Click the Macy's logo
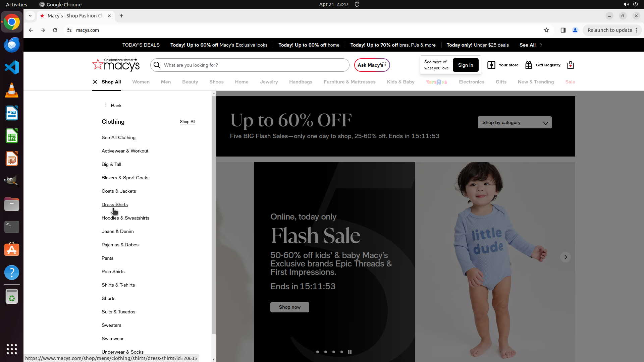Screen dimensions: 644x362 click(x=116, y=65)
